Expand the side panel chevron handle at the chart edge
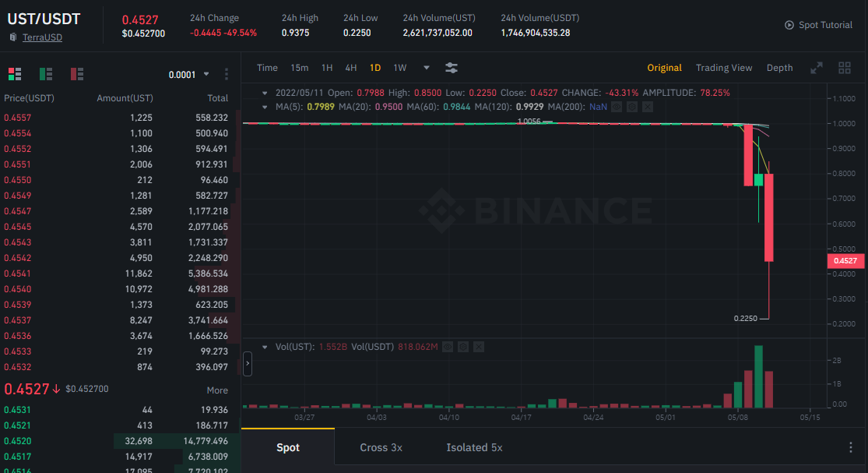Screen dimensions: 868x473 tap(248, 363)
